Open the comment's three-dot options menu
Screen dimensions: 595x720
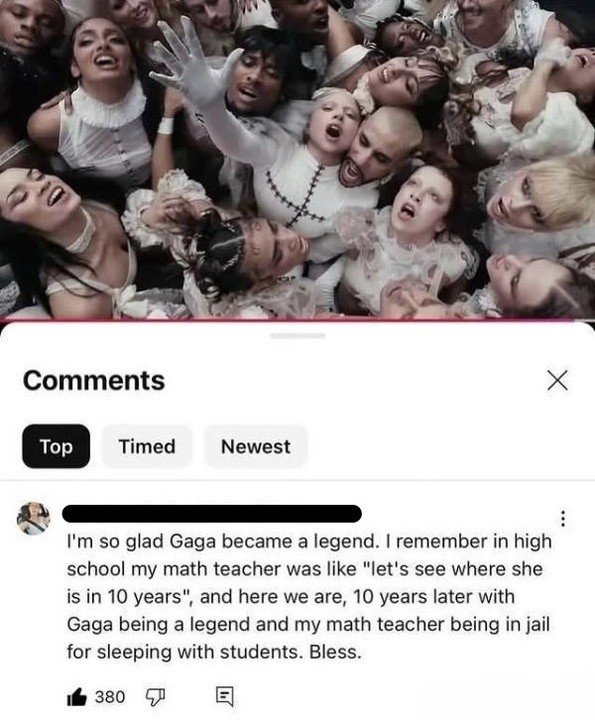pyautogui.click(x=563, y=518)
